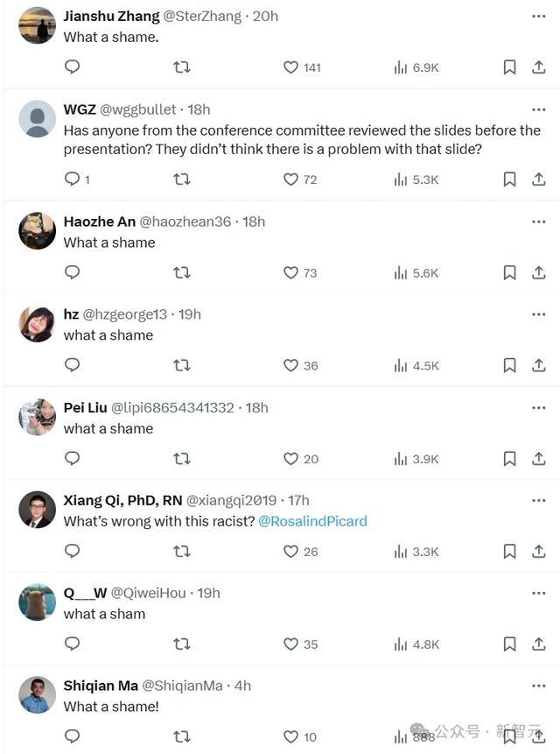Reply to Jianshu Zhang's tweet

coord(72,67)
